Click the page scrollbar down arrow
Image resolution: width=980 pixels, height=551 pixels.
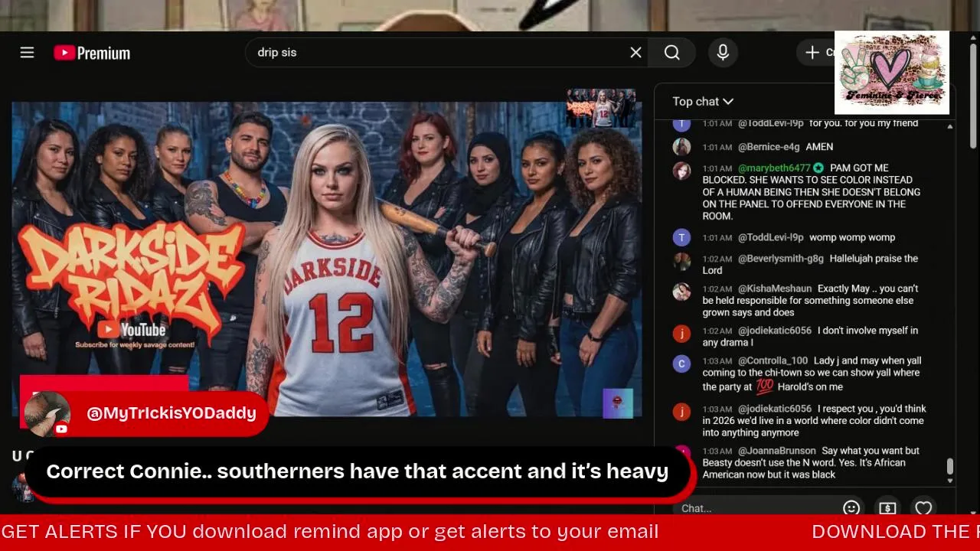(973, 511)
